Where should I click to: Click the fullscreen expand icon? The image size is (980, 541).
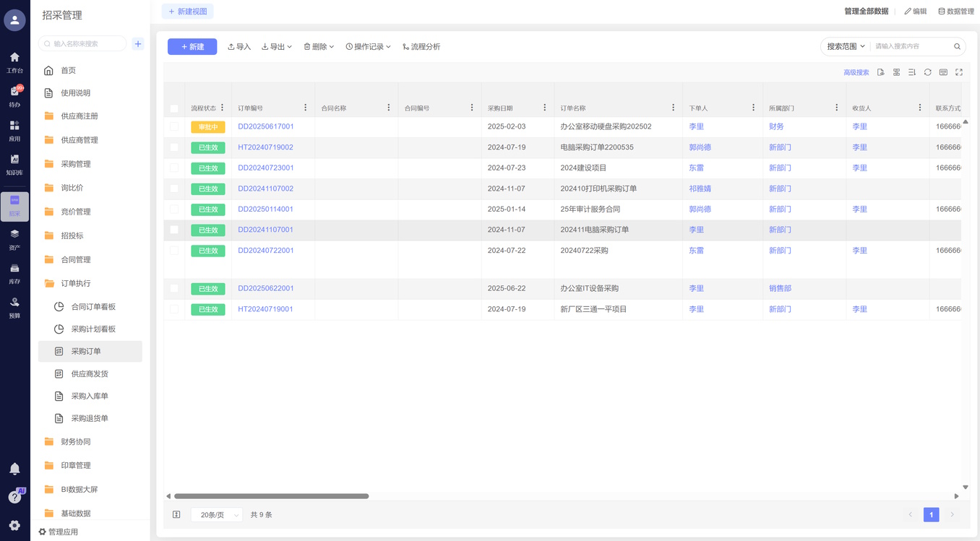(x=959, y=72)
